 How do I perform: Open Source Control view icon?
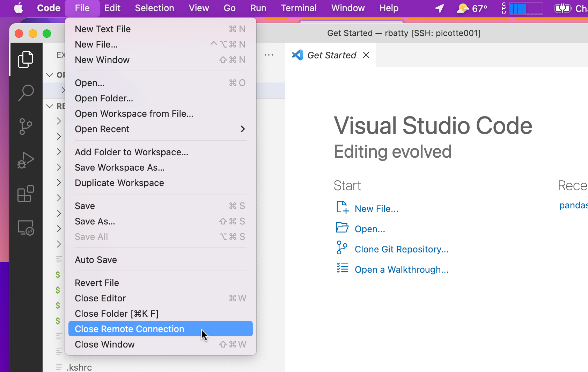26,127
